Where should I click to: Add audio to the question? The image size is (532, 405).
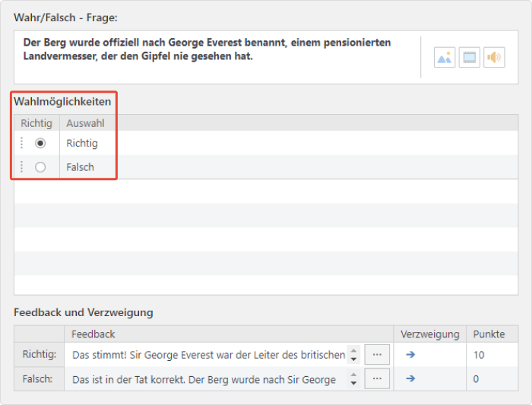pyautogui.click(x=494, y=57)
